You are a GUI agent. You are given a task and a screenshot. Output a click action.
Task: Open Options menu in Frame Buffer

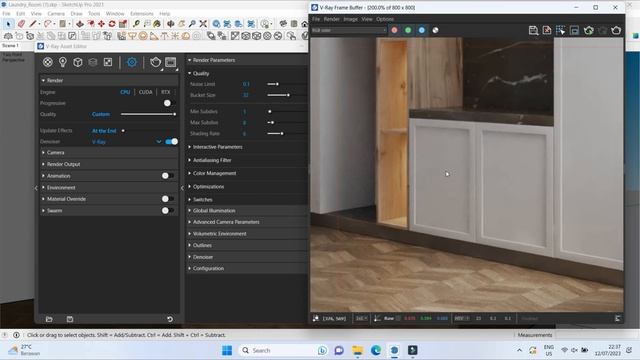tap(385, 19)
